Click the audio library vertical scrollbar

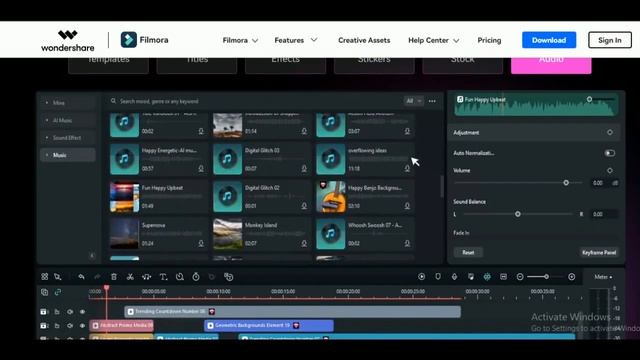441,187
